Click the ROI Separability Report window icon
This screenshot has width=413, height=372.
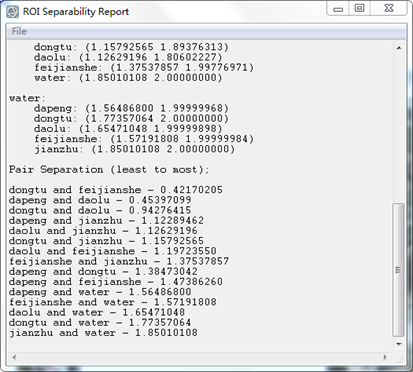(12, 12)
